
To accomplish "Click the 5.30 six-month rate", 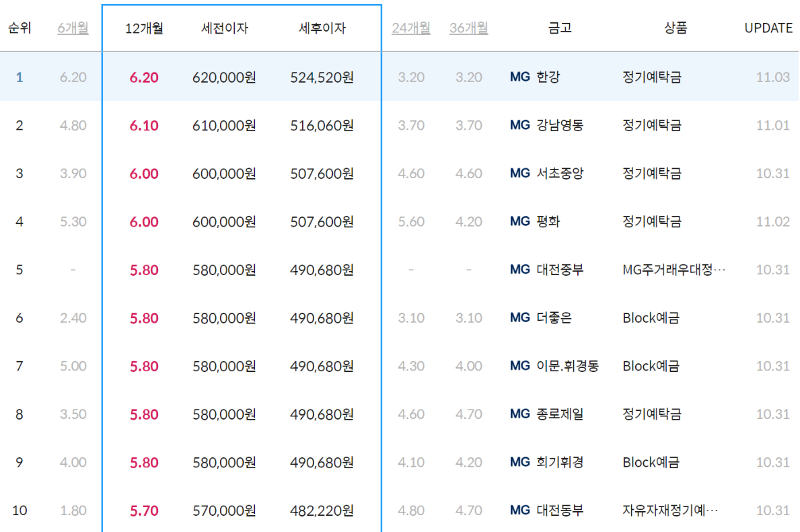I will click(73, 222).
